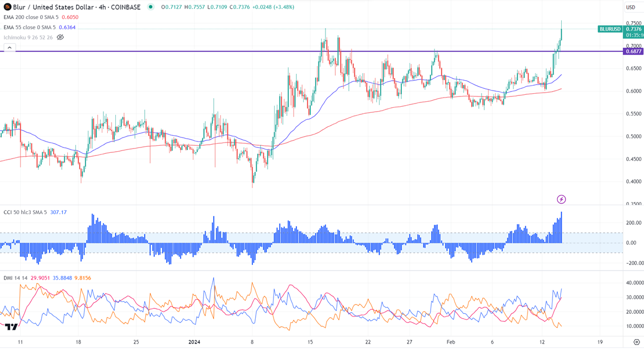Click the high price H0.7557
The width and height of the screenshot is (644, 349).
[x=194, y=7]
